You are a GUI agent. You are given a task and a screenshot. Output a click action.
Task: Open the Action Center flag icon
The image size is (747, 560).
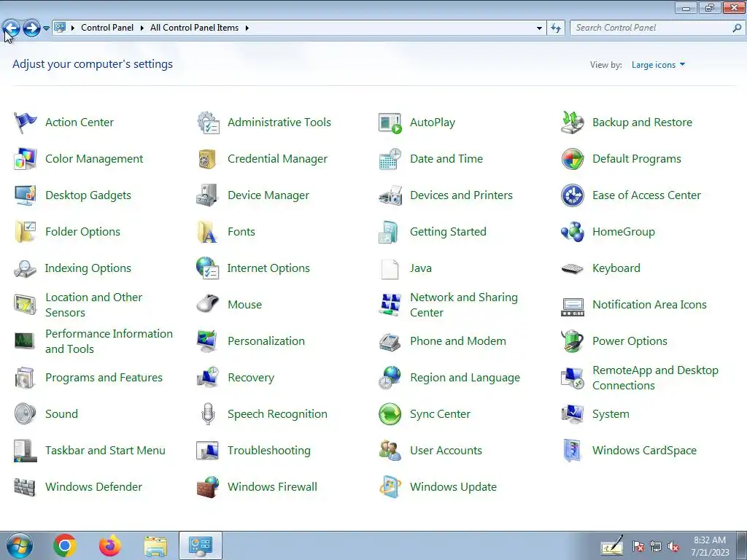coord(25,122)
